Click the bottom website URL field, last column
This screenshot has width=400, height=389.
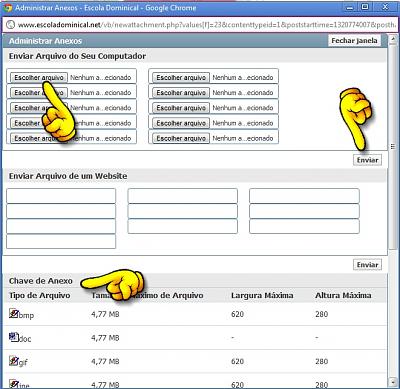click(304, 226)
